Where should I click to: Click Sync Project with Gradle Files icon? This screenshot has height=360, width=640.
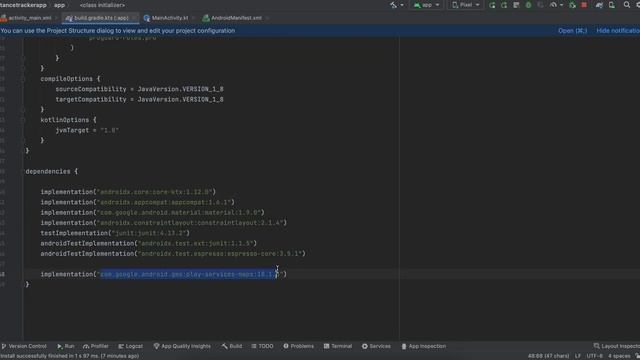pyautogui.click(x=599, y=5)
